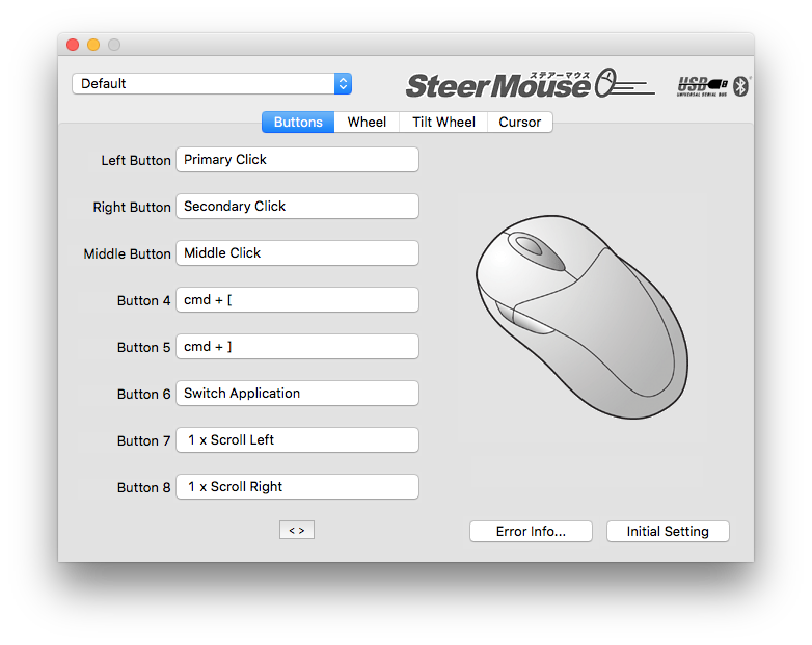This screenshot has height=645, width=812.
Task: Click the Middle Button label
Action: point(127,254)
